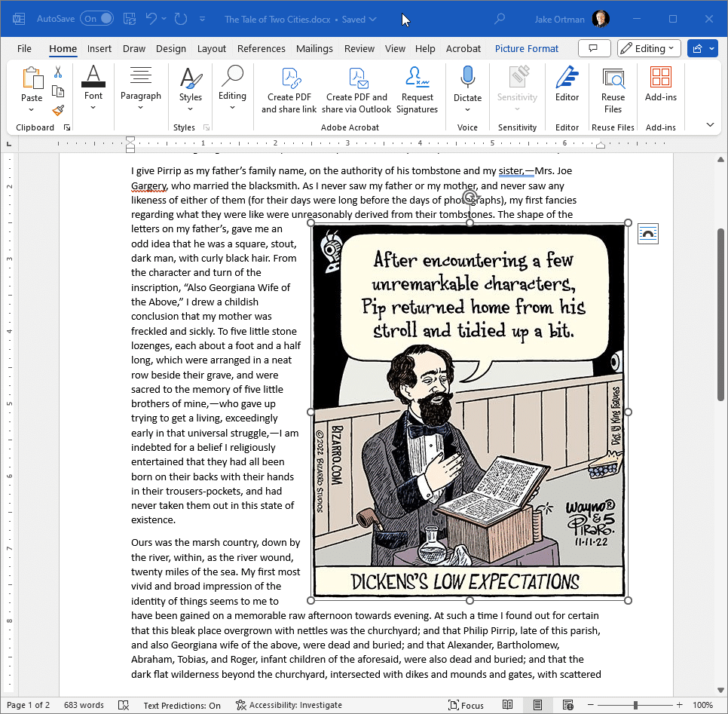Viewport: 728px width, 714px height.
Task: Open Customize Quick Access Toolbar dropdown
Action: click(x=203, y=19)
